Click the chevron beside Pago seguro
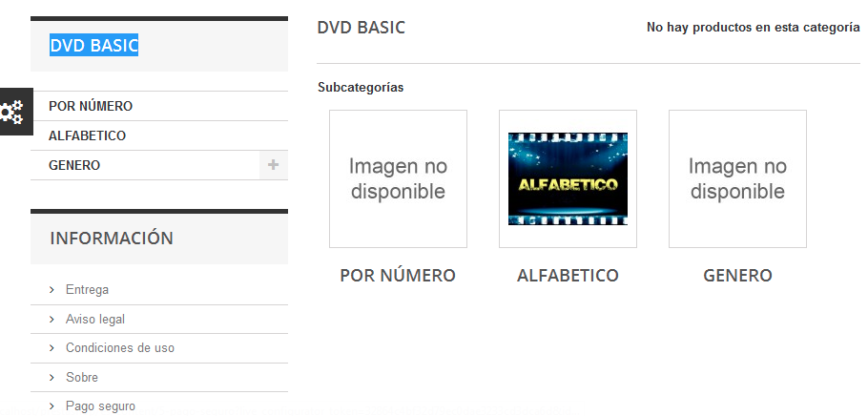This screenshot has height=416, width=868. coord(52,406)
